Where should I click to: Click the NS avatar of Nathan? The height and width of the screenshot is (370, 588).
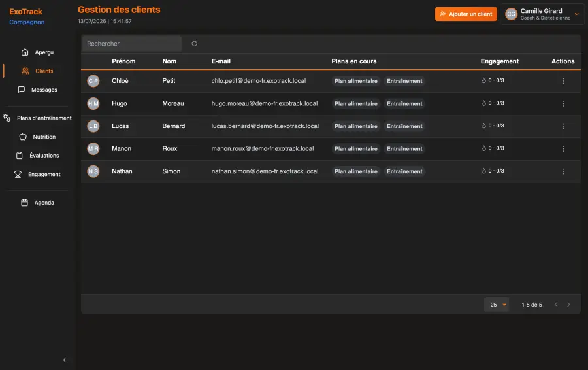click(93, 171)
